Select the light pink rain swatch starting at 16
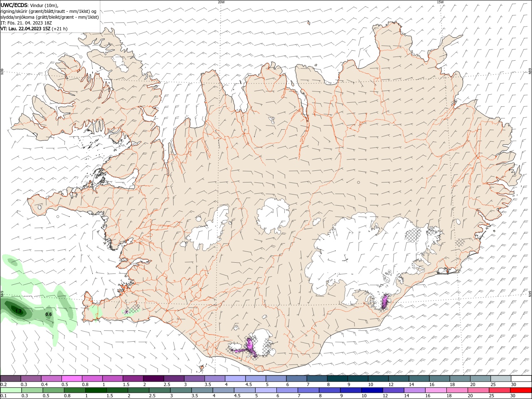Viewport: 532px width, 399px height. coord(436,390)
